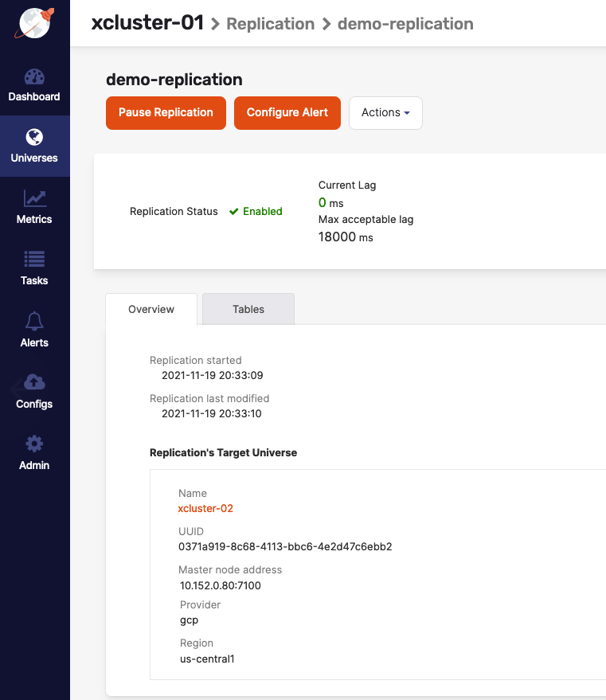
Task: Open the Metrics chart icon
Action: (34, 198)
